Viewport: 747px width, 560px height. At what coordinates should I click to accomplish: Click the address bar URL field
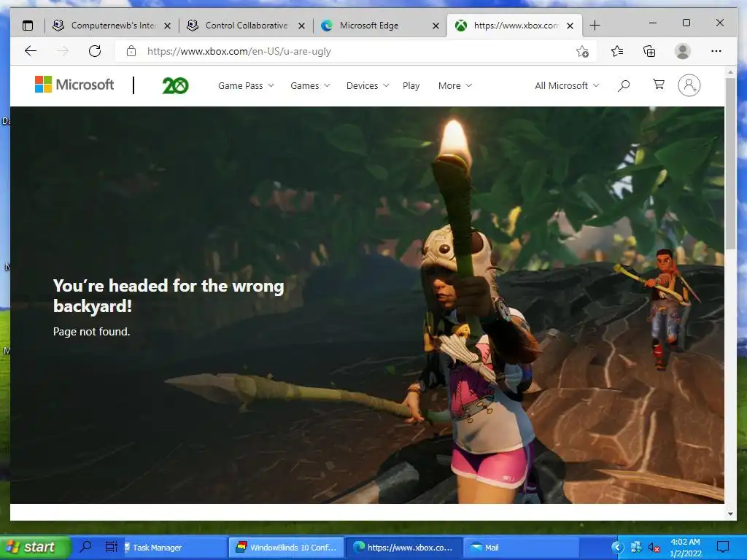[355, 51]
